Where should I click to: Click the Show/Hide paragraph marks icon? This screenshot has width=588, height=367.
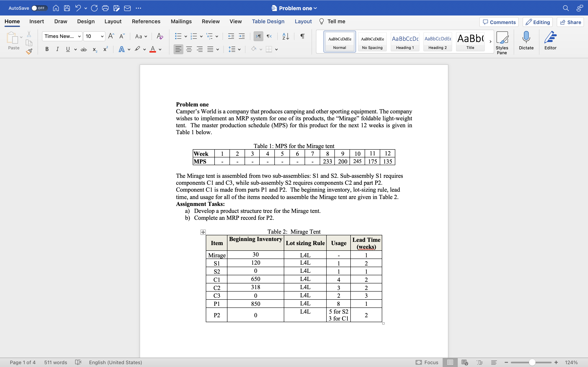pos(302,36)
